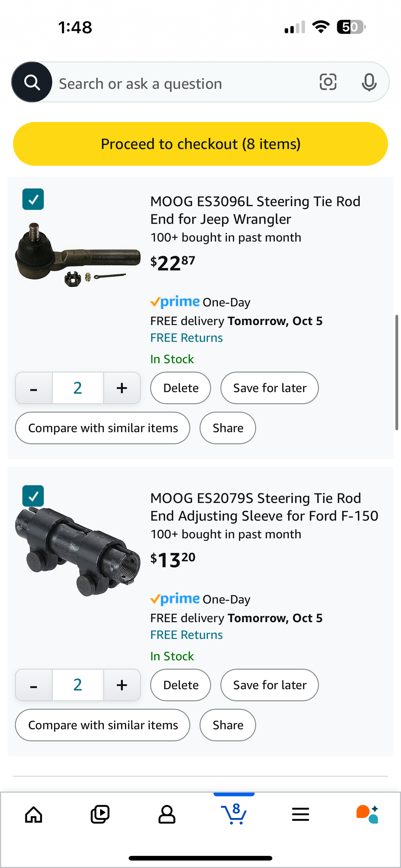Launch the Rufus AI assistant icon
The height and width of the screenshot is (868, 401).
coord(367,814)
